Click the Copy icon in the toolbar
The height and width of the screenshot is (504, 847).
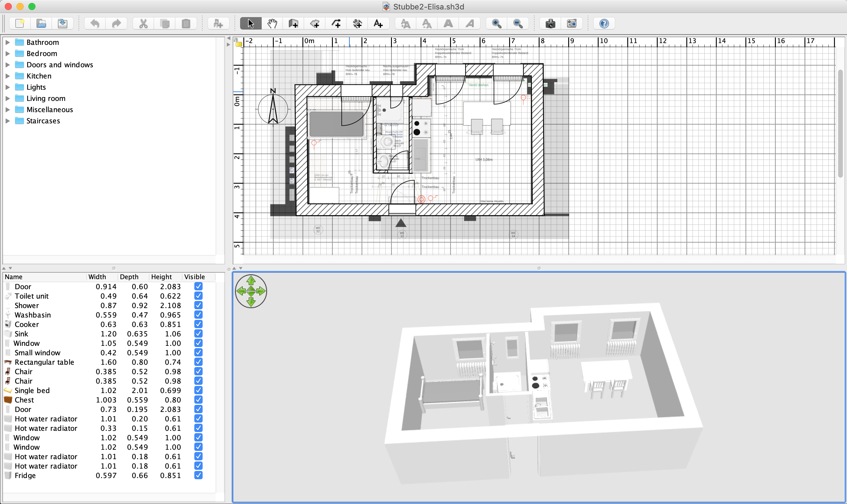pos(165,23)
